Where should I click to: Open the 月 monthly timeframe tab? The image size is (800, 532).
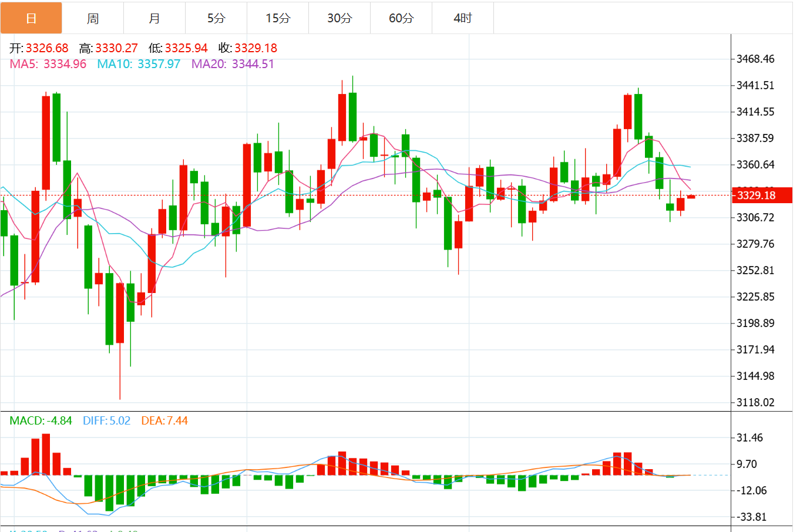pos(154,18)
